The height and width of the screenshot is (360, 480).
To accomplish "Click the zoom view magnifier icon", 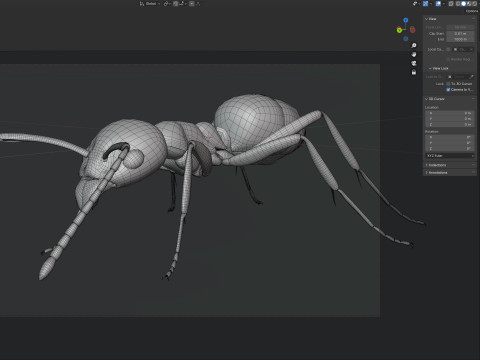I will click(414, 46).
